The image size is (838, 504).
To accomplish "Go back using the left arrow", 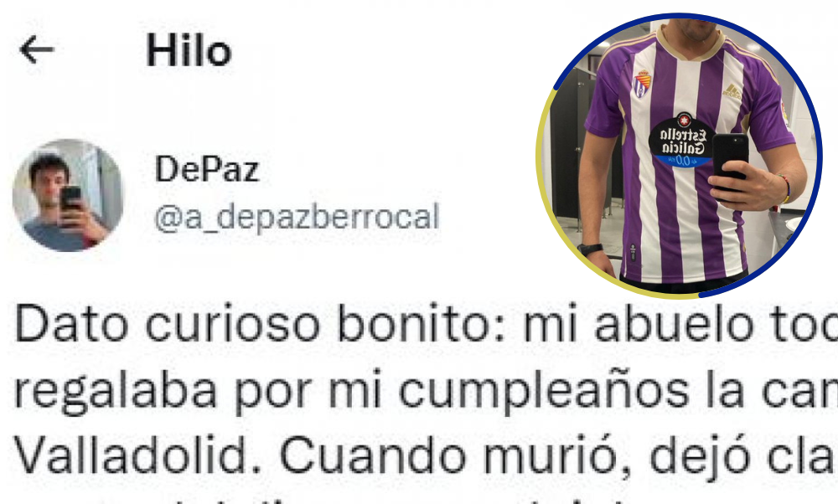I will [36, 50].
